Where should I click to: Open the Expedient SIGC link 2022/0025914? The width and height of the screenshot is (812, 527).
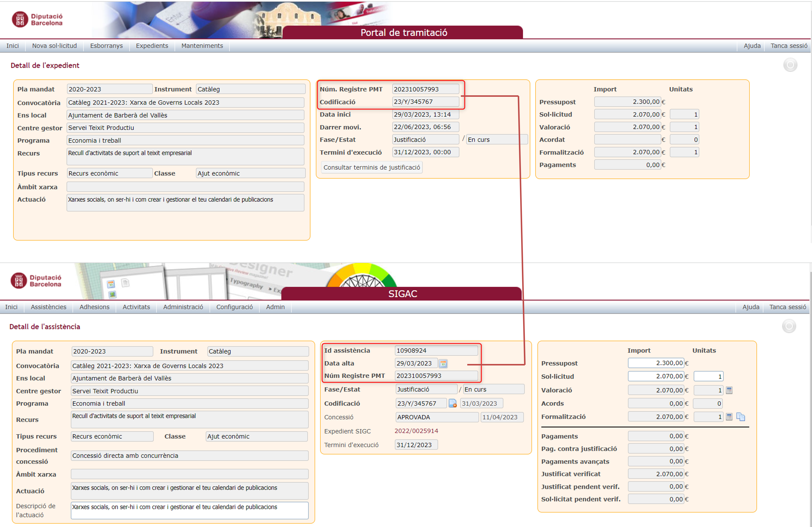pos(416,431)
